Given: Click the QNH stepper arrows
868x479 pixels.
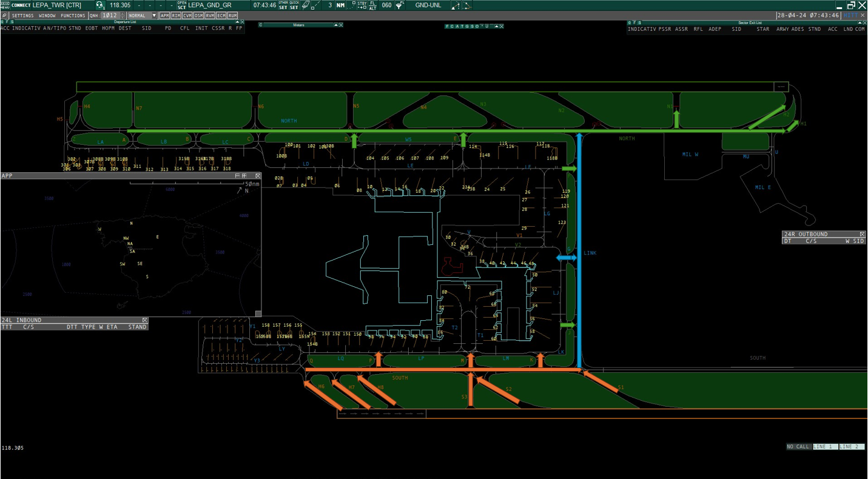Looking at the screenshot, I should (x=123, y=15).
